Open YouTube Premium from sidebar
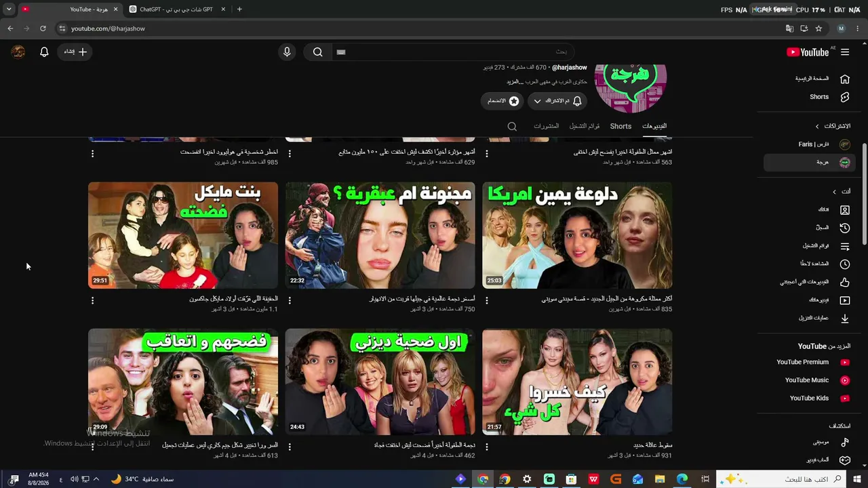 [x=809, y=362]
